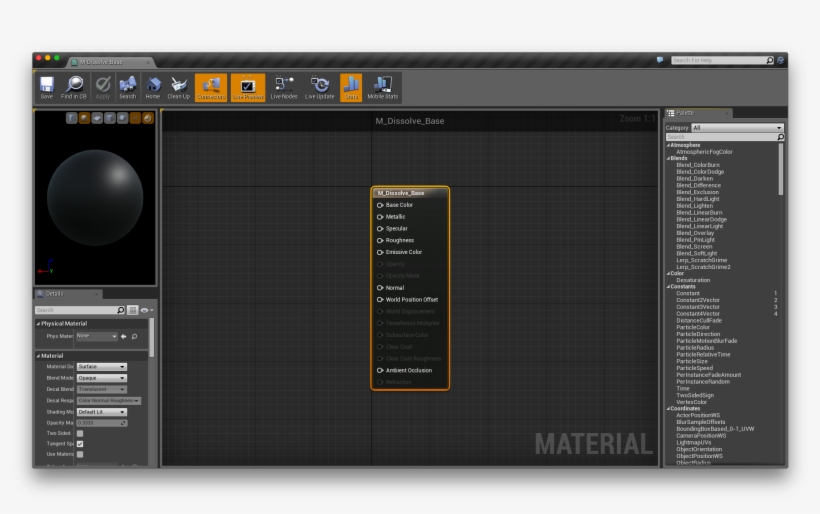This screenshot has width=820, height=514.
Task: Select sphere preview shape in viewport
Action: (84, 118)
